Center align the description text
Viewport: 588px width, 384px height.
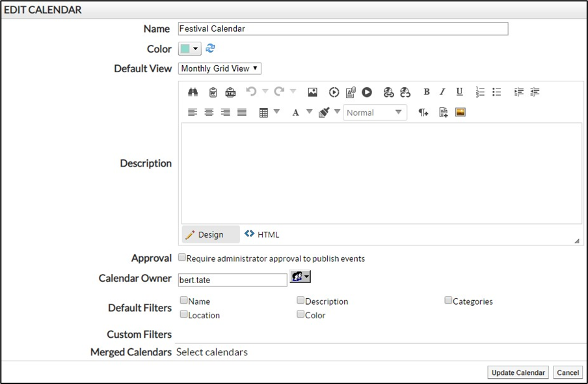209,113
